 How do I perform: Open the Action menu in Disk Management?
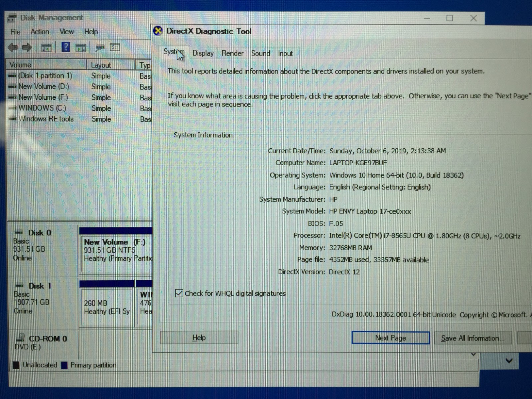coord(40,32)
